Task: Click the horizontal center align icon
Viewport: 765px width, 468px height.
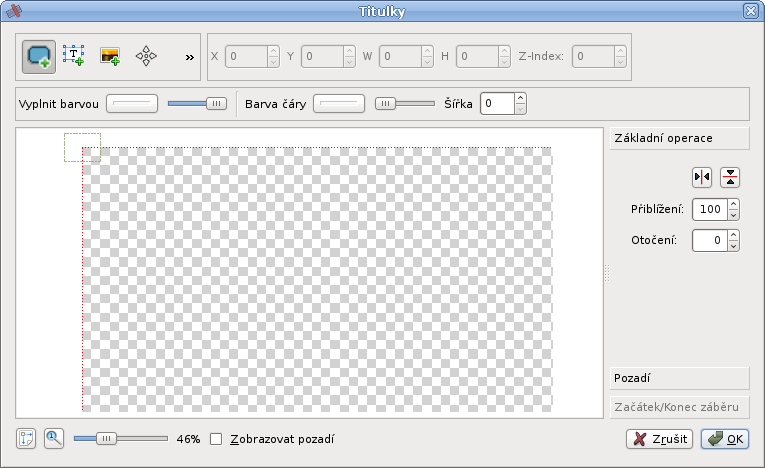Action: [x=702, y=177]
